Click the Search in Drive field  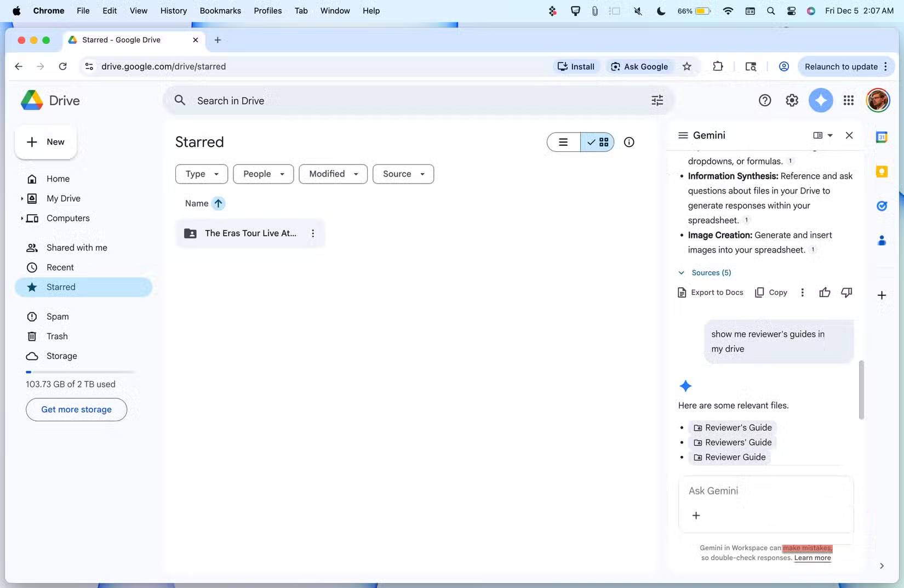(x=419, y=100)
